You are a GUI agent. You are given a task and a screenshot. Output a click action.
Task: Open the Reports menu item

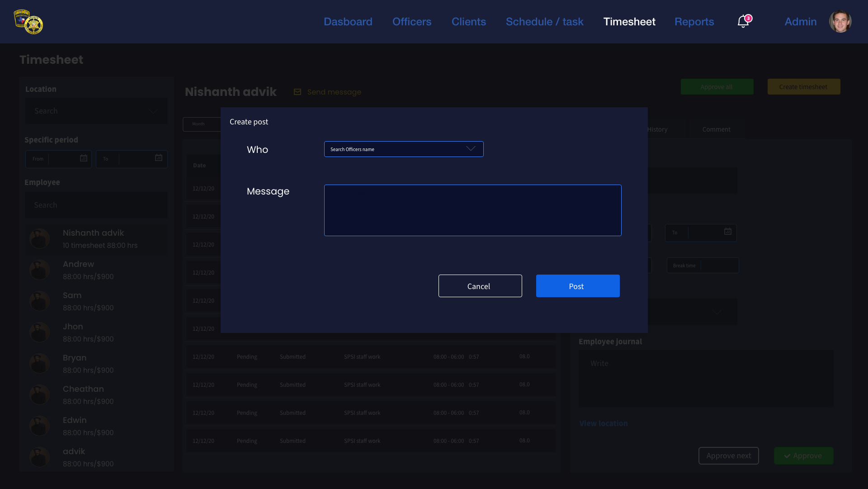click(x=694, y=22)
